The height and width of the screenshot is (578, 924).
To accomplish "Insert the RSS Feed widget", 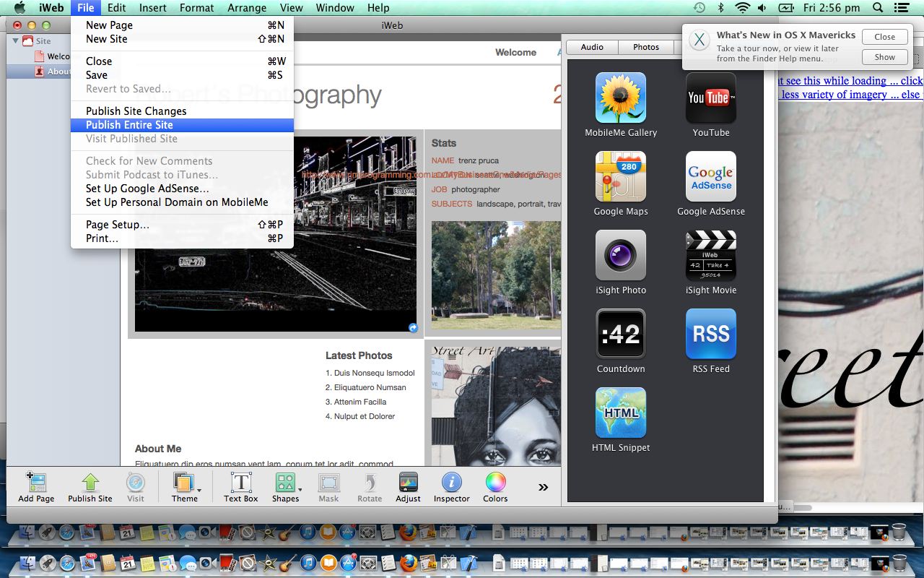I will tap(710, 334).
